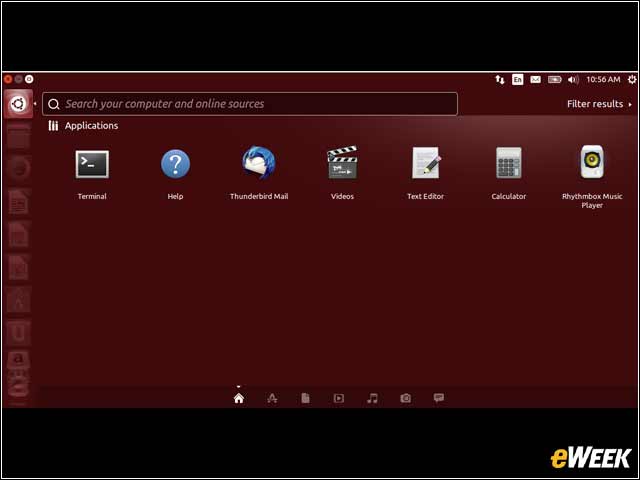Switch to the Applications lens
Screen dimensions: 640x480
click(x=272, y=398)
